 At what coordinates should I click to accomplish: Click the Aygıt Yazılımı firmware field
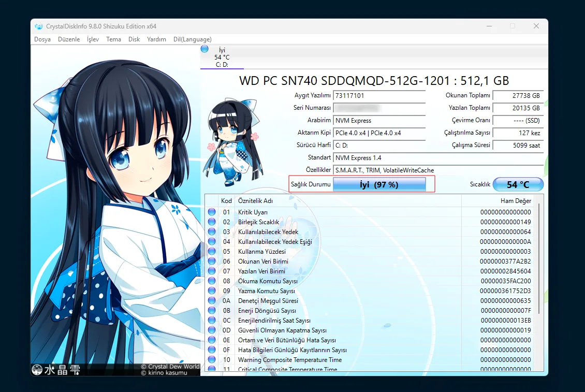(x=379, y=96)
